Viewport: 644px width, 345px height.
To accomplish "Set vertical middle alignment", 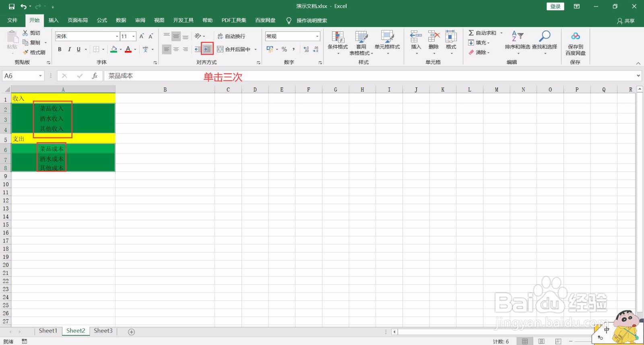I will [x=176, y=36].
